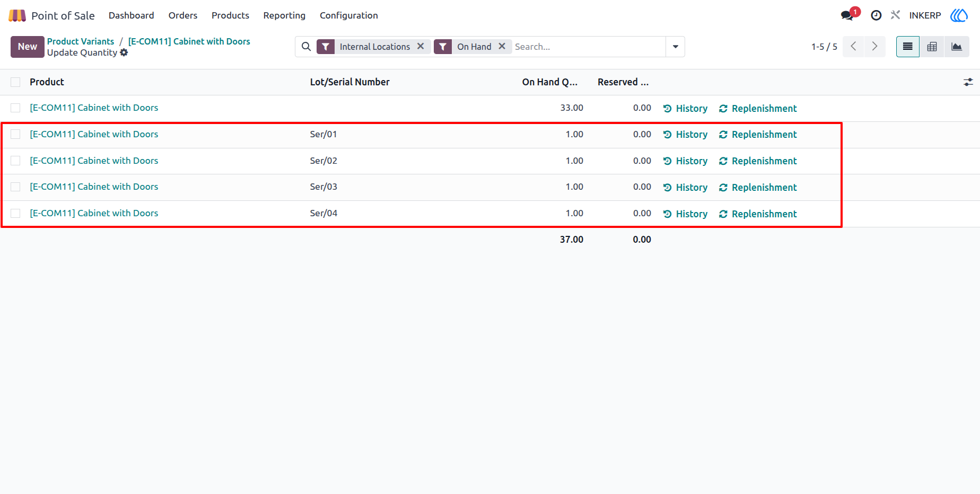Switch to the graph view
This screenshot has height=494, width=980.
click(x=957, y=47)
